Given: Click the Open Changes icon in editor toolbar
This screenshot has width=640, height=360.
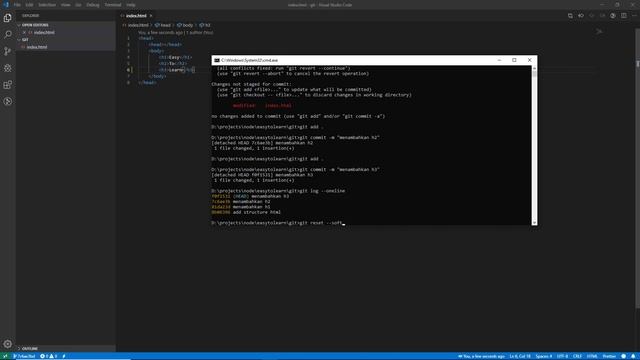Looking at the screenshot, I should [x=570, y=16].
